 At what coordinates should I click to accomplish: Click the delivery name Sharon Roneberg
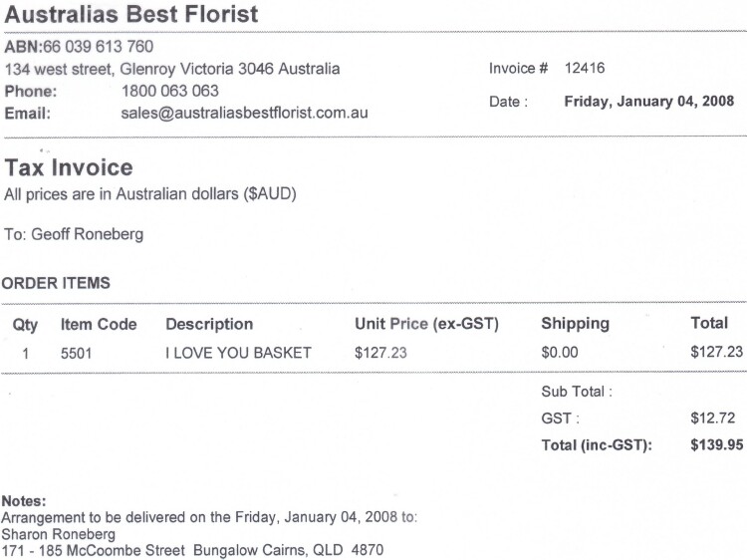pyautogui.click(x=58, y=534)
